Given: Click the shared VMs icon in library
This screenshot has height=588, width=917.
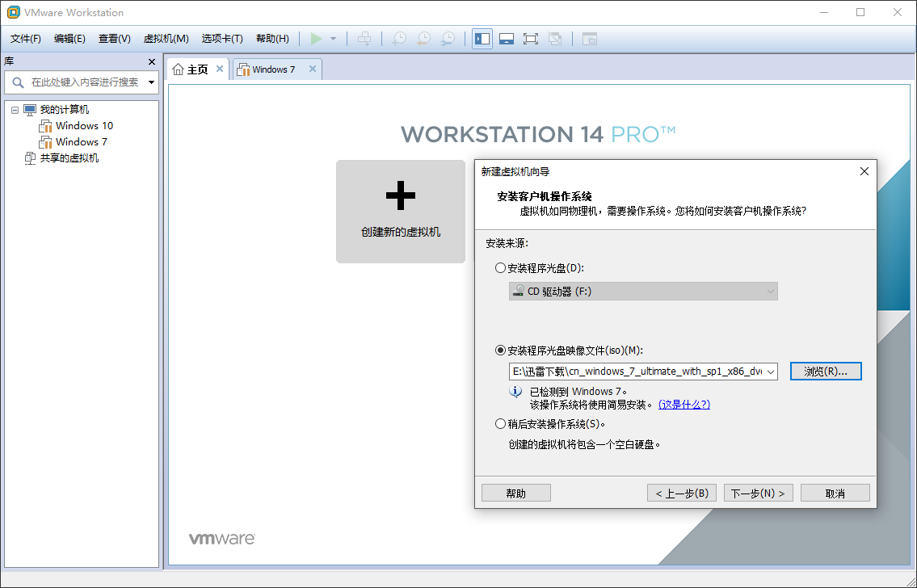Looking at the screenshot, I should click(x=30, y=157).
